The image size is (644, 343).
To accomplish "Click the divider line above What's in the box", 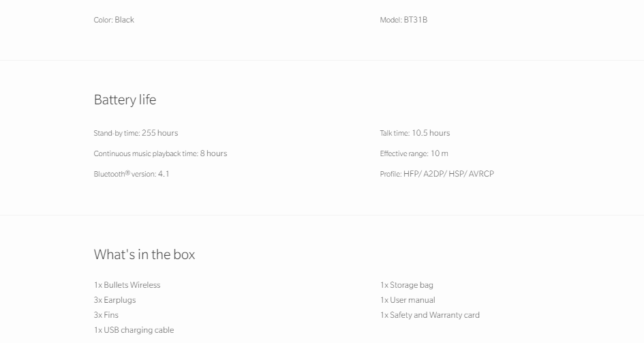I will pyautogui.click(x=322, y=215).
